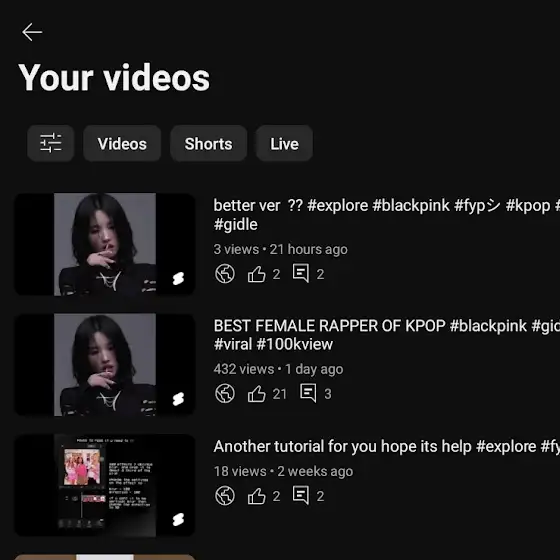560x560 pixels.
Task: Click the likes thumb icon of 'better ver'
Action: pos(257,274)
